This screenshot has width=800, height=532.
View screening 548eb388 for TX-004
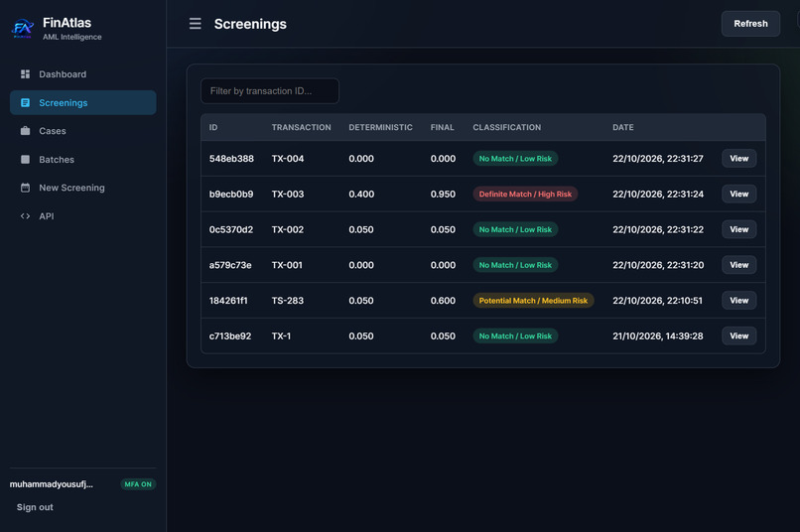[738, 158]
